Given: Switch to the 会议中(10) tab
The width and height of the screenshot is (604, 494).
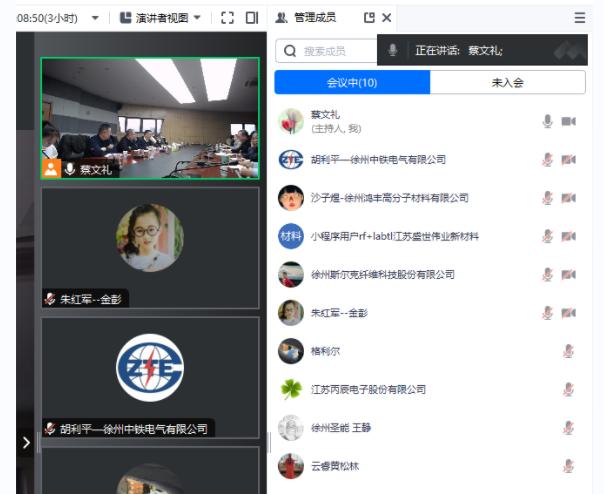Looking at the screenshot, I should click(x=352, y=82).
